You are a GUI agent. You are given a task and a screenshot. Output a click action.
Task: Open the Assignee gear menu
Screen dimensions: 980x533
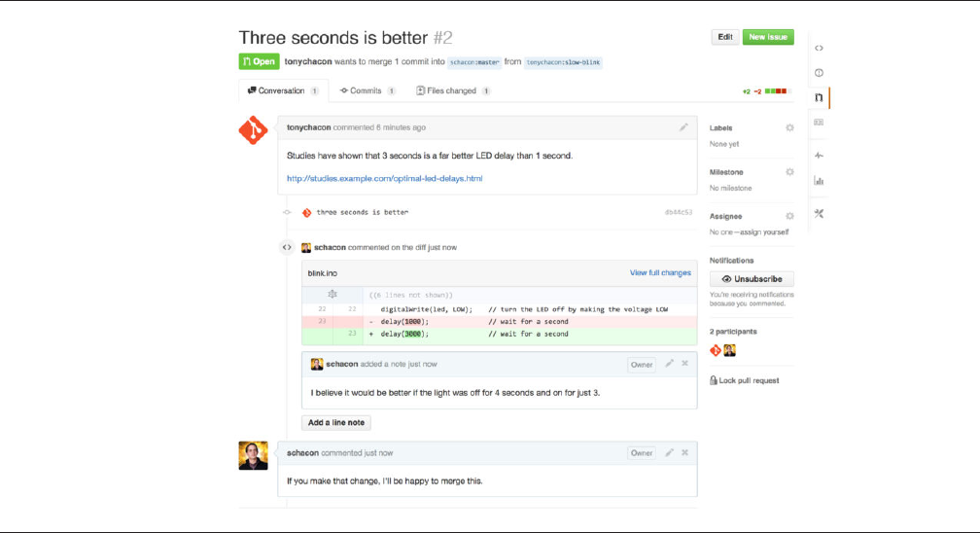tap(789, 216)
